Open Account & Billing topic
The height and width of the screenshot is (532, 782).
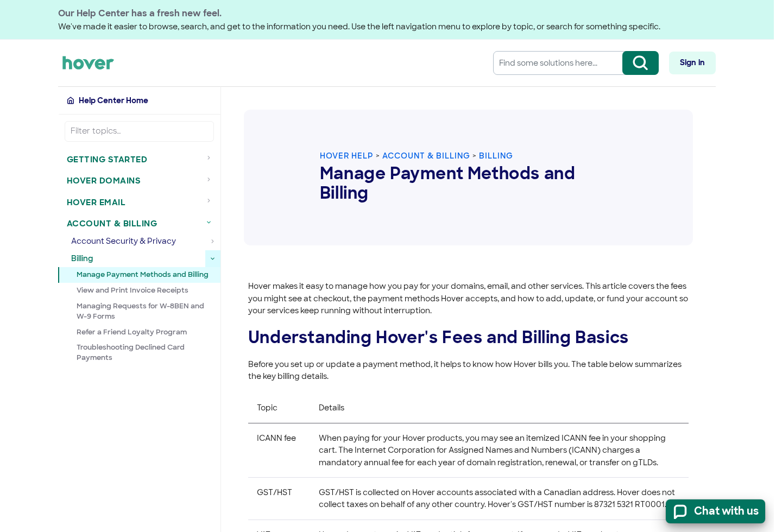click(x=112, y=224)
